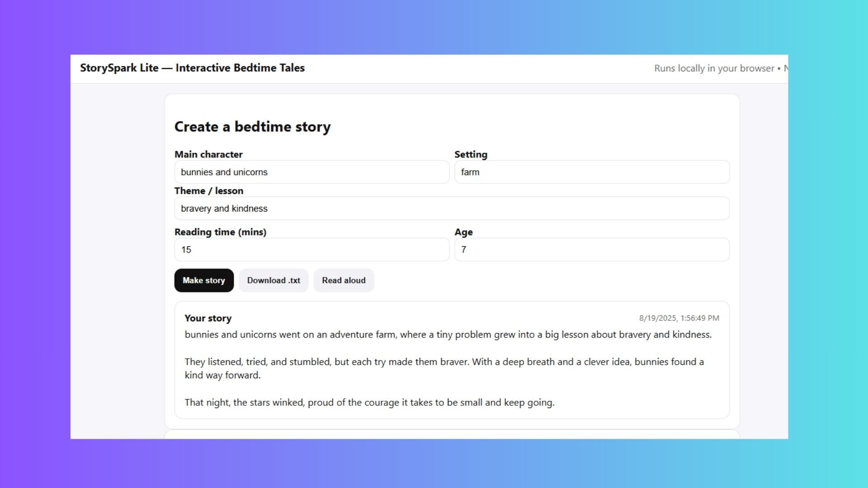Screen dimensions: 868x488
Task: Start narration with Read aloud button
Action: coord(344,281)
